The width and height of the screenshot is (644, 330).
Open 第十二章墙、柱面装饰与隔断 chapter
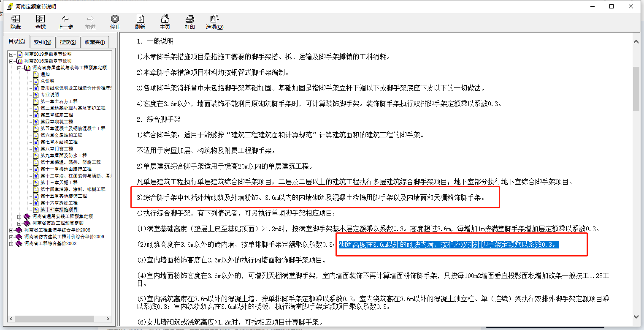76,176
